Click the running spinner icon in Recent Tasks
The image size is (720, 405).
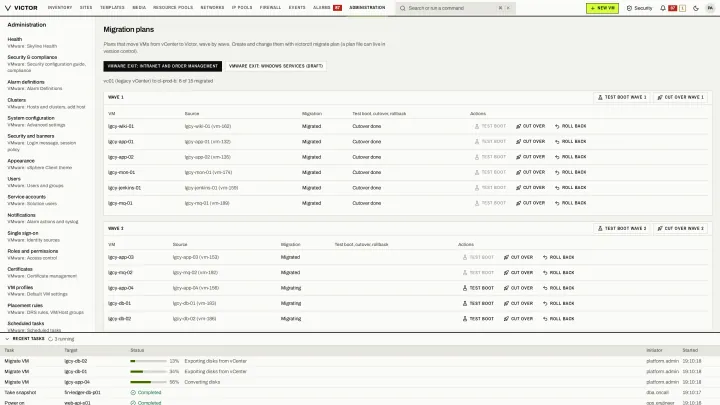(x=51, y=339)
